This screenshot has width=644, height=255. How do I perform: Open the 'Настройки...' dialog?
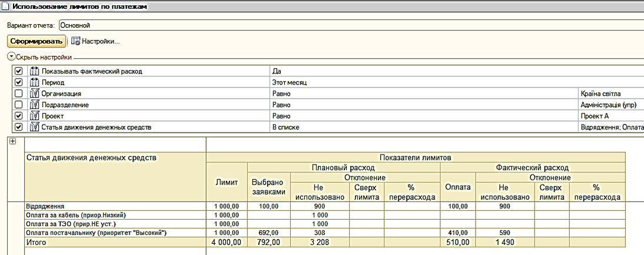point(101,42)
